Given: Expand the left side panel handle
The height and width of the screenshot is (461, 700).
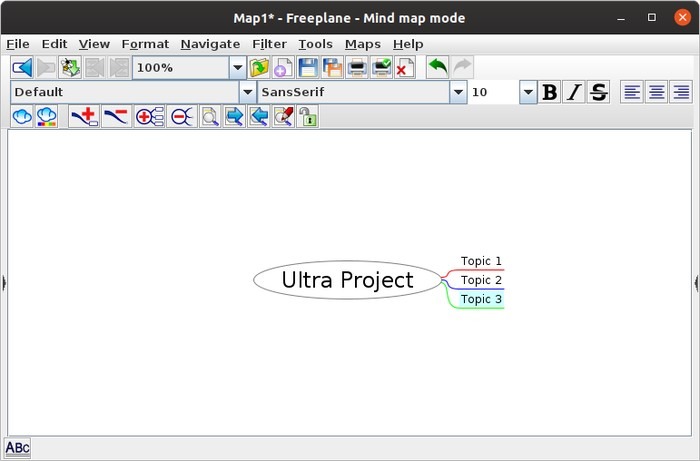Looking at the screenshot, I should click(x=4, y=283).
